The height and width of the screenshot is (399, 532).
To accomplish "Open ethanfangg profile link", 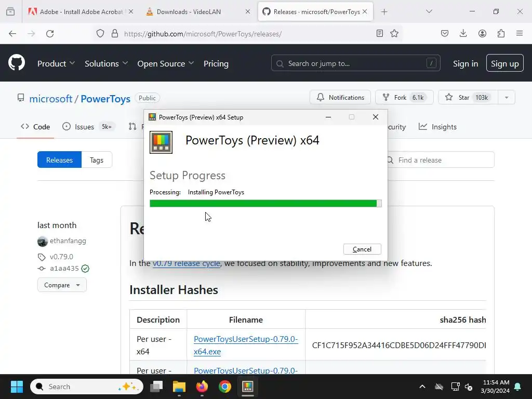I will point(68,241).
